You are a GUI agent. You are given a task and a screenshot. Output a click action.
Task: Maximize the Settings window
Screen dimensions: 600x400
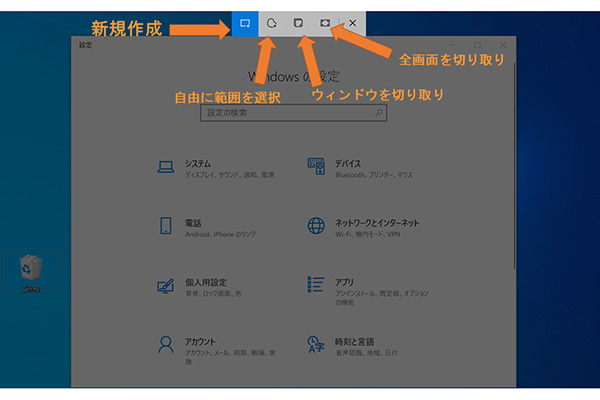click(477, 45)
